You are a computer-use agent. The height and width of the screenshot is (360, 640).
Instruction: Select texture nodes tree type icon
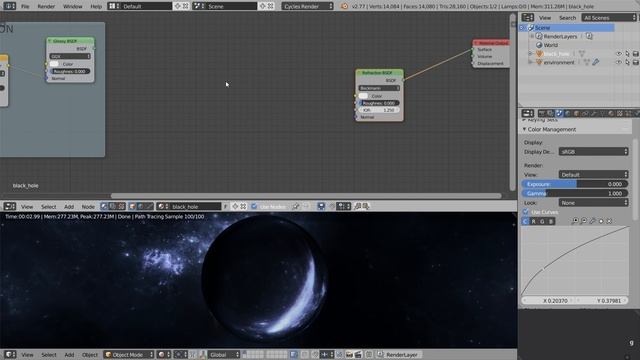[121, 207]
